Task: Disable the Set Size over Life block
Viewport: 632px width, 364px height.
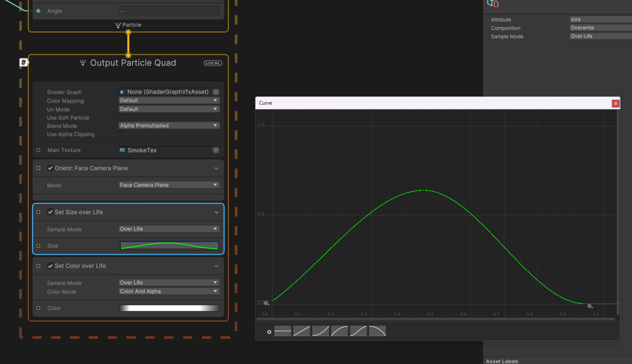Action: (51, 212)
